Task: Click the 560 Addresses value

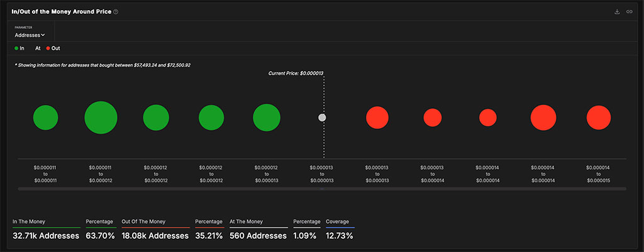Action: (x=258, y=236)
